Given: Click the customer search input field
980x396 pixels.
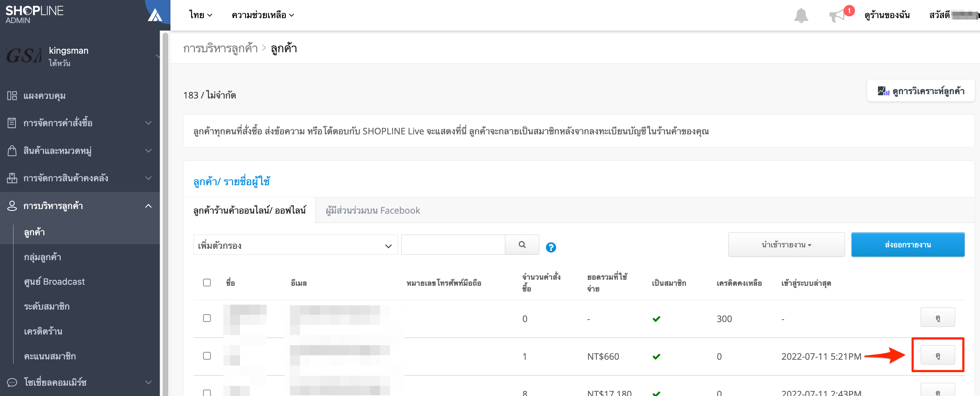Looking at the screenshot, I should click(453, 245).
